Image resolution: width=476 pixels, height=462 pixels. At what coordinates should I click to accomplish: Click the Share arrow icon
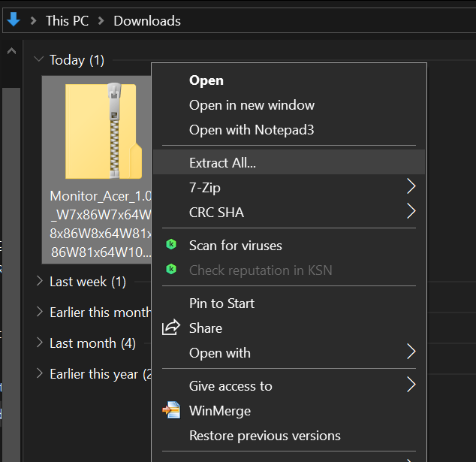(x=171, y=328)
